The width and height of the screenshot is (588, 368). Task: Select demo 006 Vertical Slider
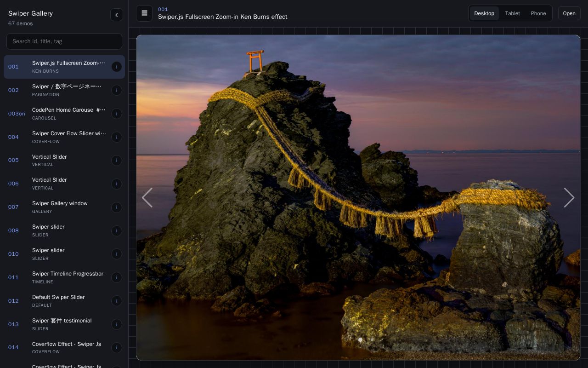tap(64, 184)
